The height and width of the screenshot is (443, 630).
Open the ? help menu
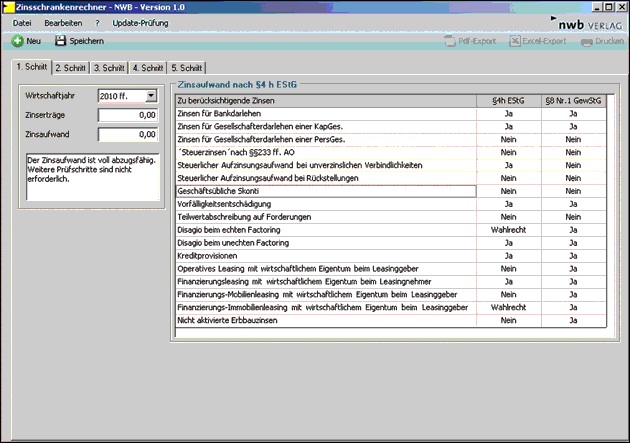[x=98, y=21]
